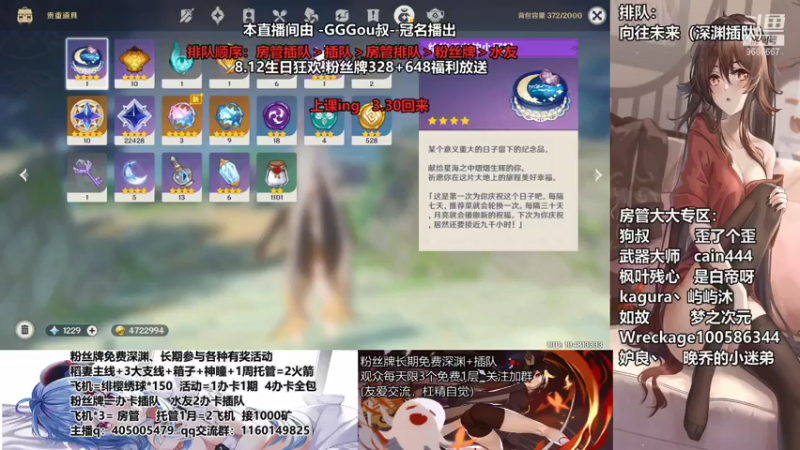800x450 pixels.
Task: Select the moon cake item with count 1
Action: click(x=87, y=64)
